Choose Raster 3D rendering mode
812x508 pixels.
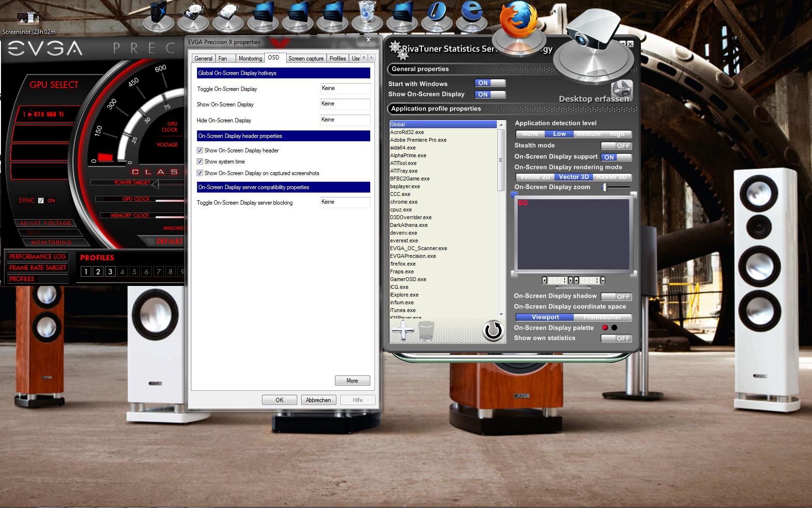click(611, 177)
